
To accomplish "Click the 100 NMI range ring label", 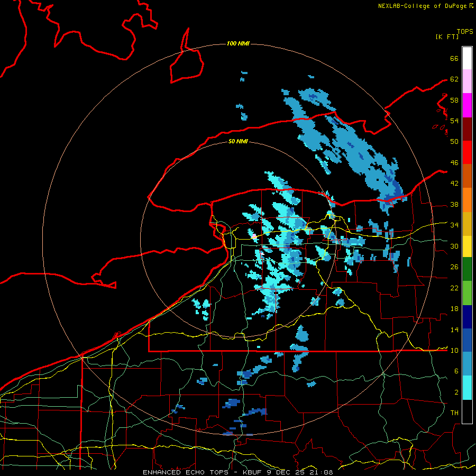I will click(x=238, y=44).
